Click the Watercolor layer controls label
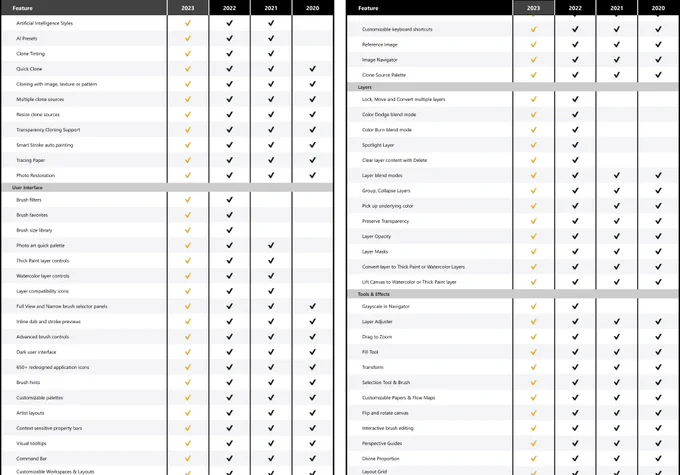 [42, 276]
